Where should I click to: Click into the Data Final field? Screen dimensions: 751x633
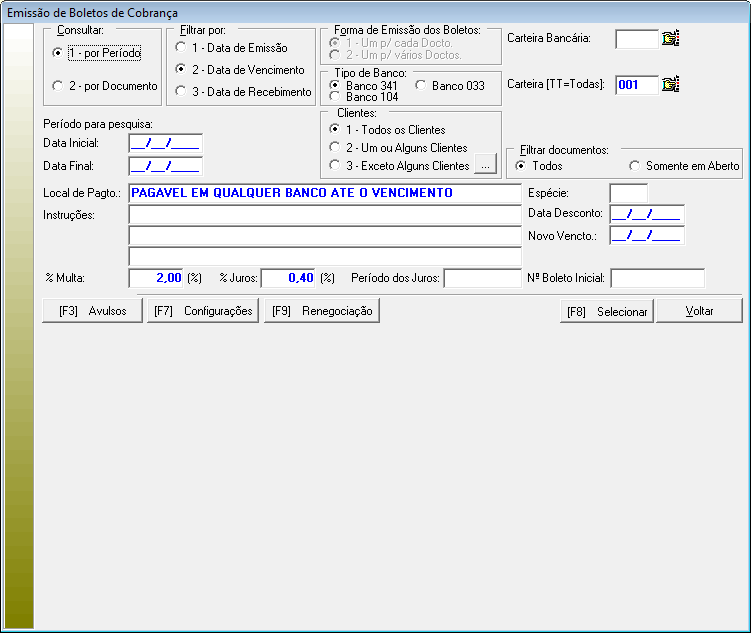[165, 166]
